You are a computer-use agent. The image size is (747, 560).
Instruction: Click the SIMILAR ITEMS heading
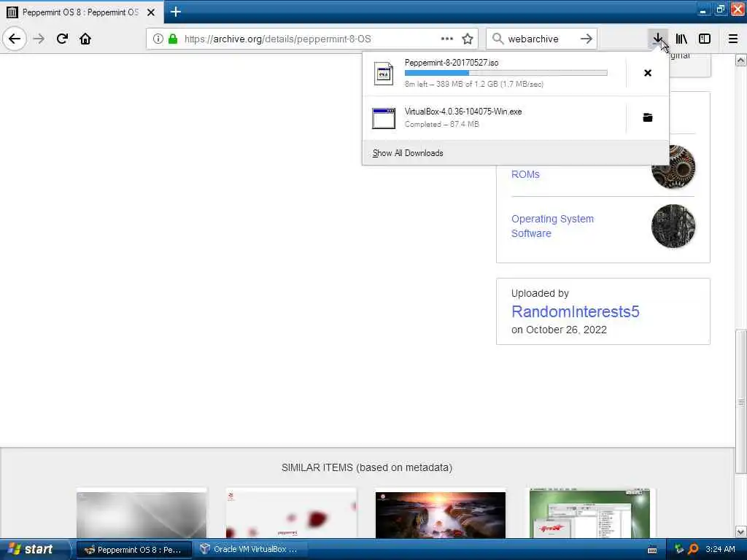pyautogui.click(x=366, y=467)
